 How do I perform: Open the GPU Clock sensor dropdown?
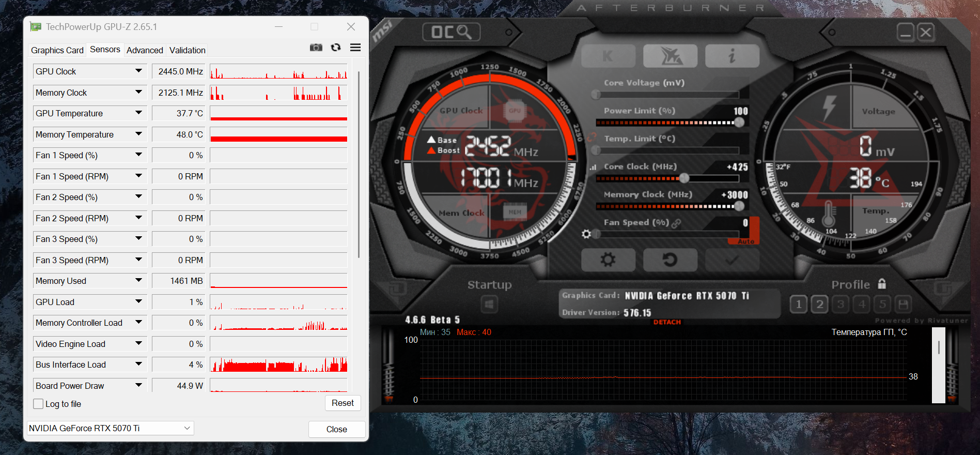coord(138,71)
